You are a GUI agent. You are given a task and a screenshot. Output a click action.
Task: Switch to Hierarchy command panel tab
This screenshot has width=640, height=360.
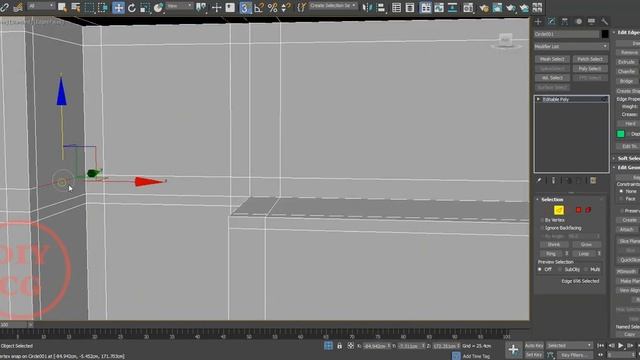(x=565, y=22)
